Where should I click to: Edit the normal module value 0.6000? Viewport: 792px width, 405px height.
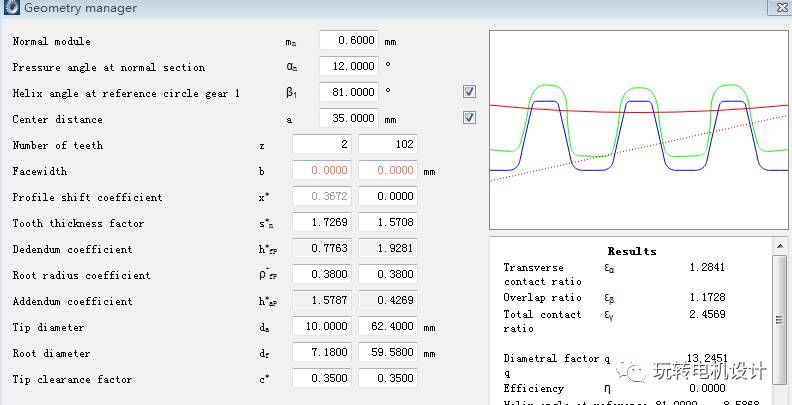(x=349, y=40)
